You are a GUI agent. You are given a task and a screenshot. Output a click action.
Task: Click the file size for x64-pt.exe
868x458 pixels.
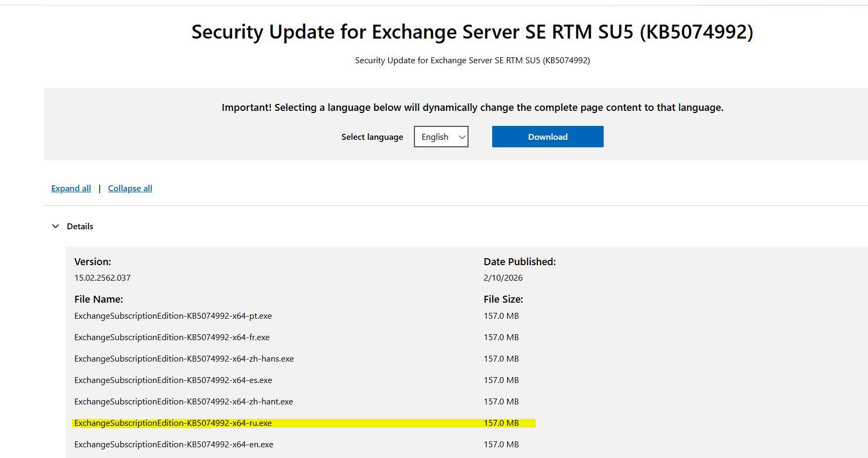[501, 316]
